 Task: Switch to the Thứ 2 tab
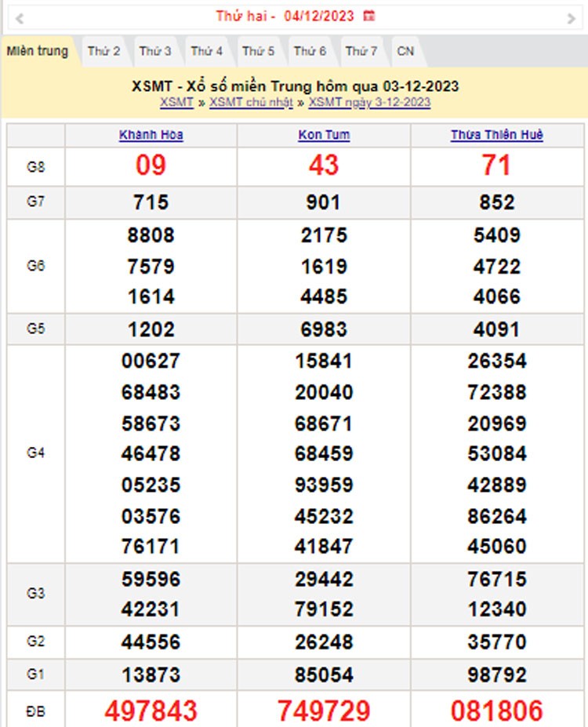[103, 52]
